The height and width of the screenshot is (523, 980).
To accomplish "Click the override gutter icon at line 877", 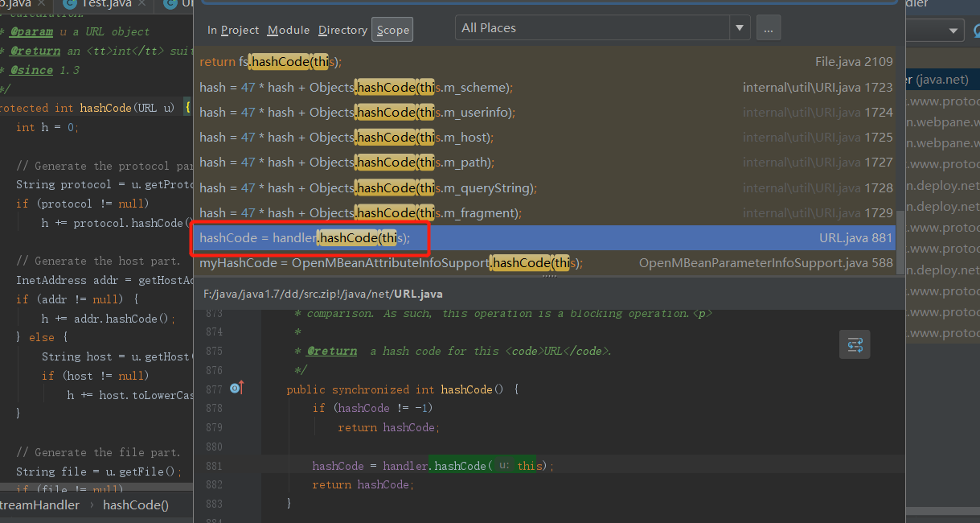I will (x=236, y=389).
